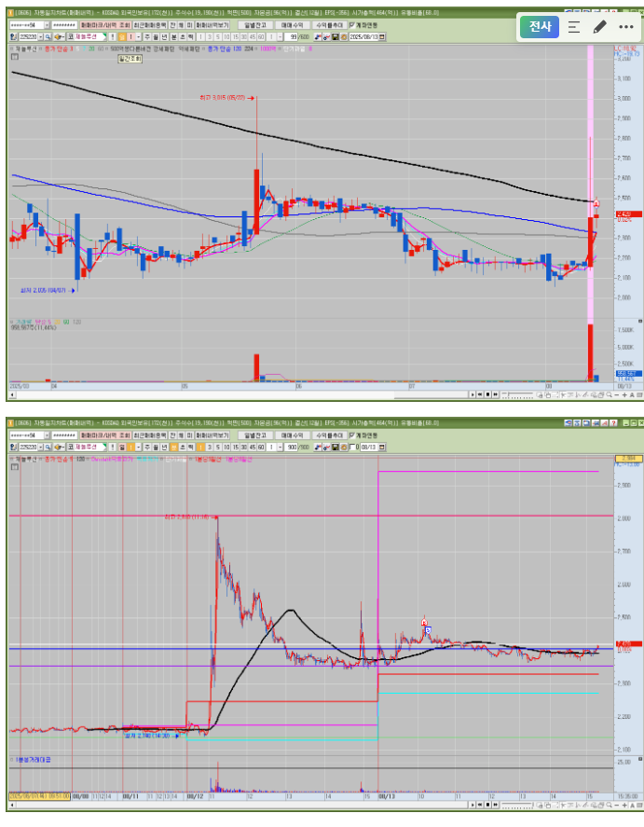
Task: Click the 900 bar count field in minute chart
Action: click(292, 447)
